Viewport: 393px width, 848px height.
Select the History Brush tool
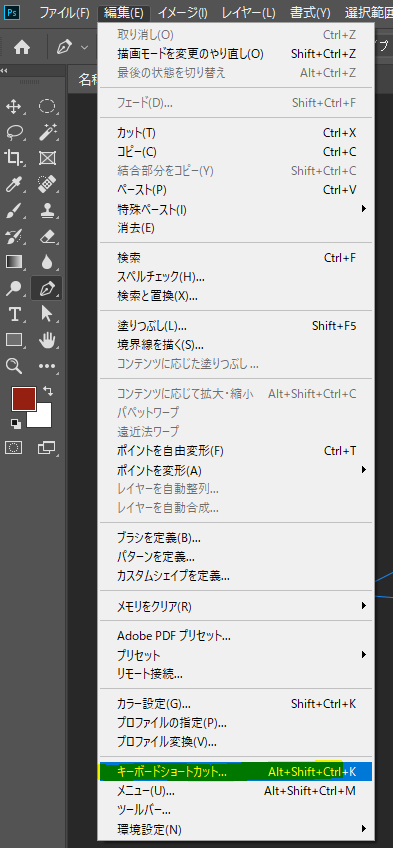click(x=14, y=236)
